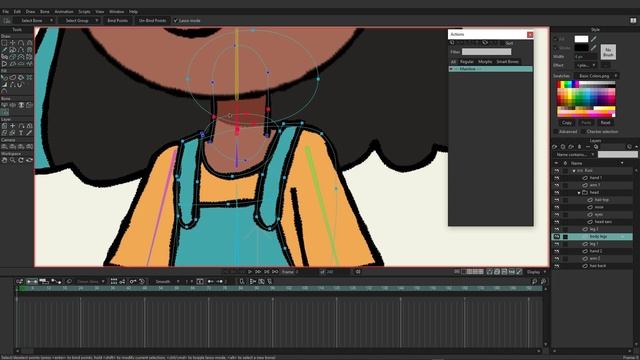This screenshot has height=360, width=640.
Task: Open the Display dropdown below canvas
Action: tap(536, 272)
